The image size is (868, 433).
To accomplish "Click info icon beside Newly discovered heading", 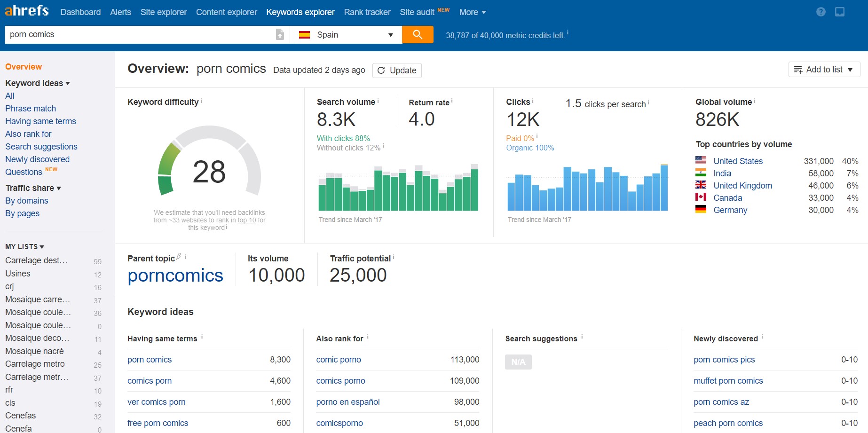I will tap(763, 337).
